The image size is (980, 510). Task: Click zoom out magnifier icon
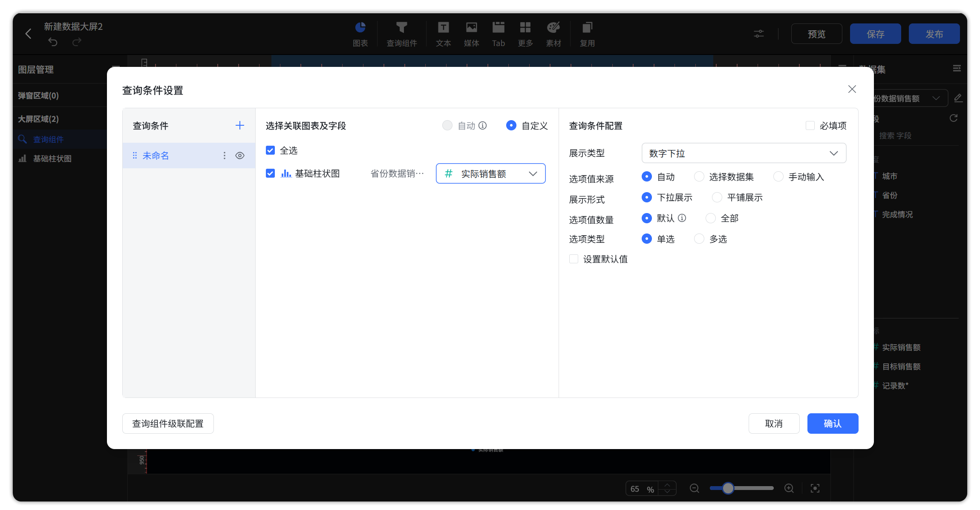[695, 488]
